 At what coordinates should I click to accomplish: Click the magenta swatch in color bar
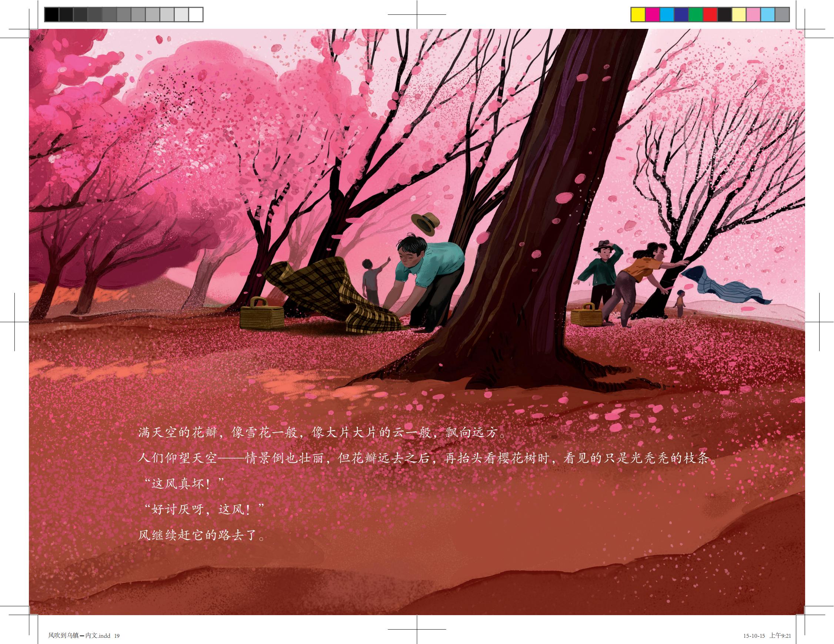pos(652,15)
